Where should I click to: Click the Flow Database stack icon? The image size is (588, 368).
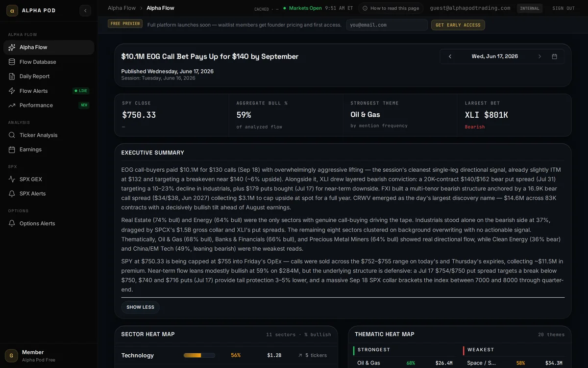coord(12,62)
